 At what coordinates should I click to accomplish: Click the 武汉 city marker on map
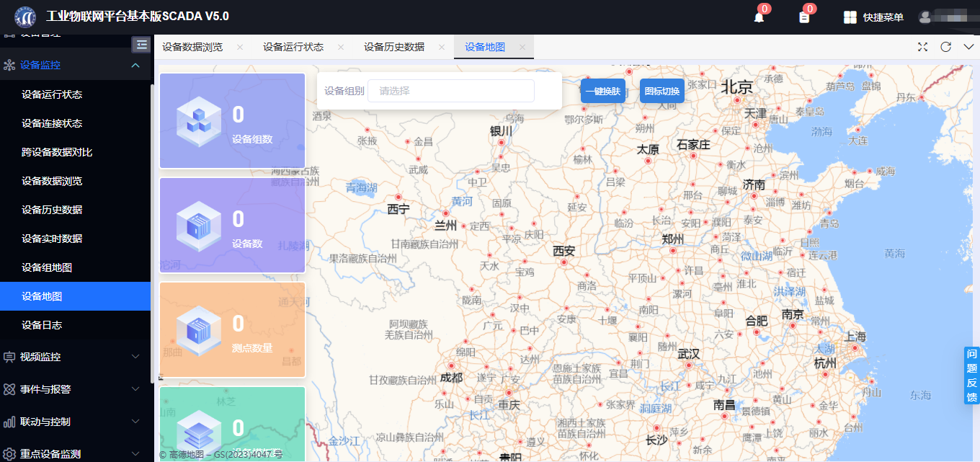(688, 365)
